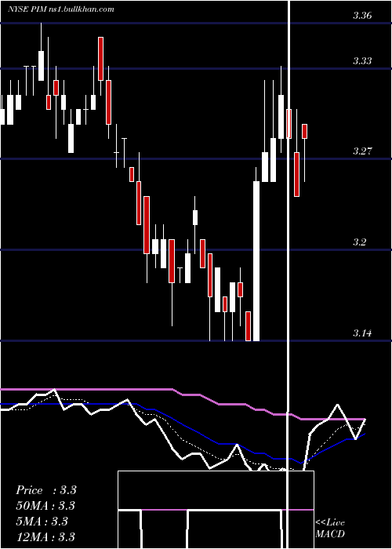The width and height of the screenshot is (392, 549).
Task: Click the 3.27 price axis label
Action: (362, 151)
